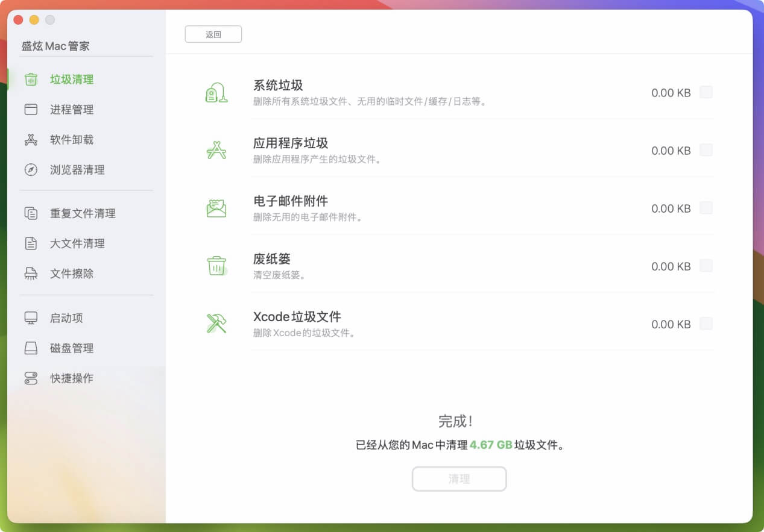Enable the 系统垃圾 checkbox
Viewport: 764px width, 532px height.
pyautogui.click(x=706, y=92)
